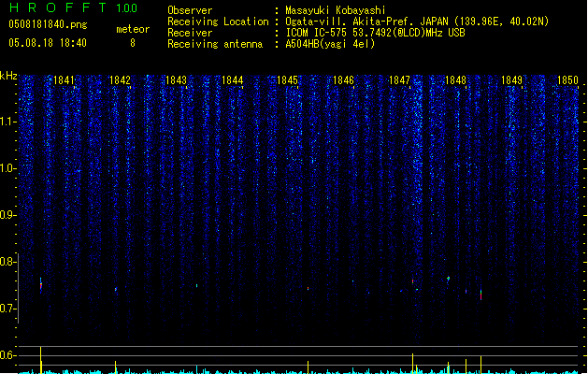Click the meteor echo just before 1841
This screenshot has width=588, height=374.
tap(41, 285)
